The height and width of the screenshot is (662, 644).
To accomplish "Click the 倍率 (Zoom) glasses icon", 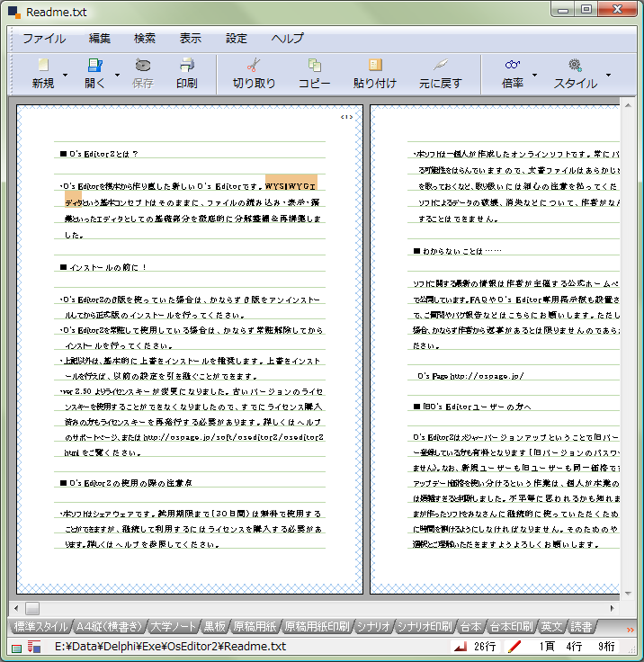I will click(x=513, y=65).
